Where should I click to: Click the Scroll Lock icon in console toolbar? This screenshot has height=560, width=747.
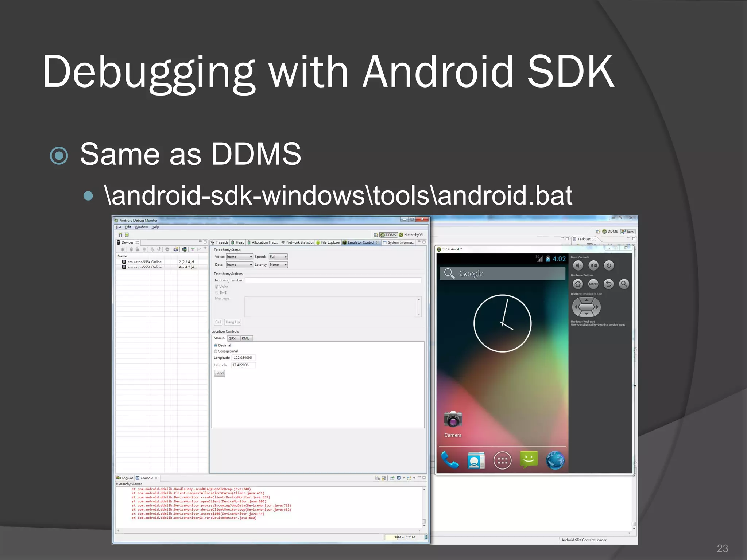[x=384, y=478]
